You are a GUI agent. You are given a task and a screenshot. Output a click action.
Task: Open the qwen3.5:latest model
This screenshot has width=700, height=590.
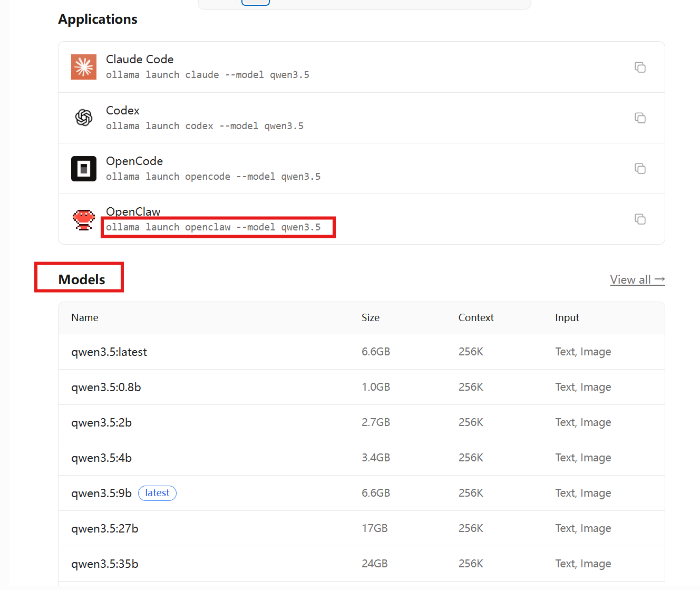click(109, 352)
